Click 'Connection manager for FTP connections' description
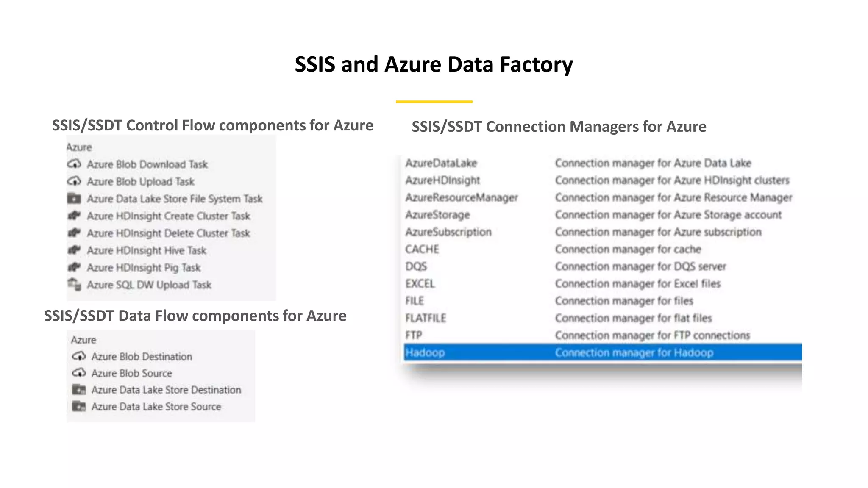The image size is (868, 488). pos(652,335)
